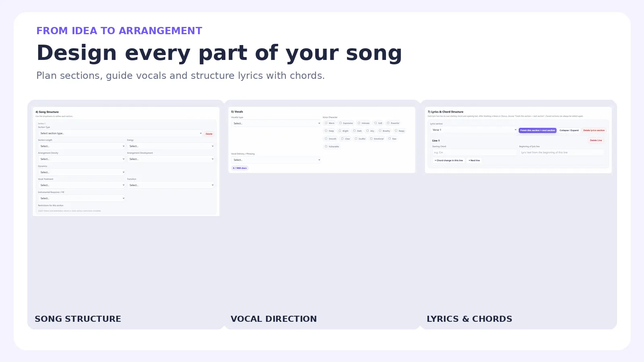This screenshot has width=644, height=362.
Task: Check the Clear voice character
Action: (x=343, y=139)
